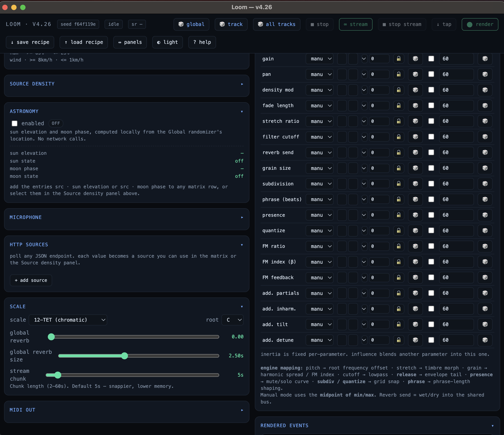Open the root note C dropdown

[233, 320]
